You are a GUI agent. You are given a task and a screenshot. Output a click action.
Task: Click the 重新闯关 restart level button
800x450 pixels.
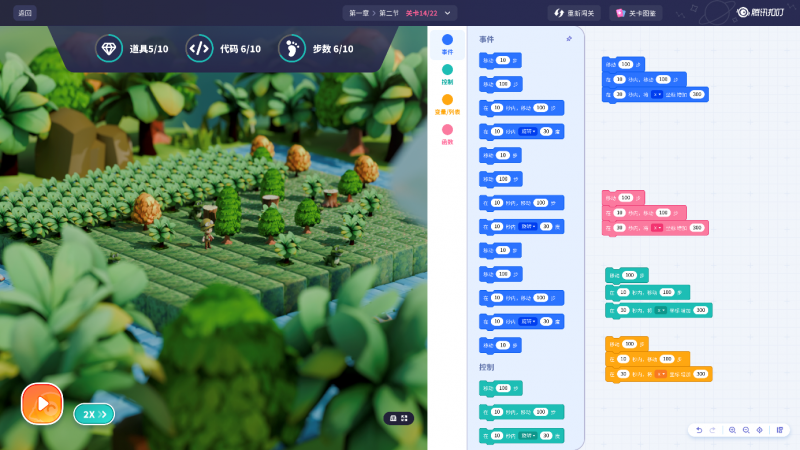[575, 13]
